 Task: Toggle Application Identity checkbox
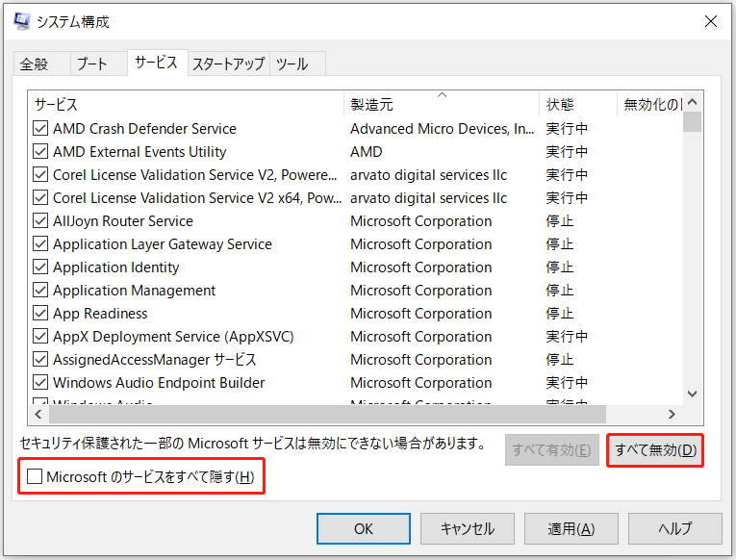(x=40, y=267)
